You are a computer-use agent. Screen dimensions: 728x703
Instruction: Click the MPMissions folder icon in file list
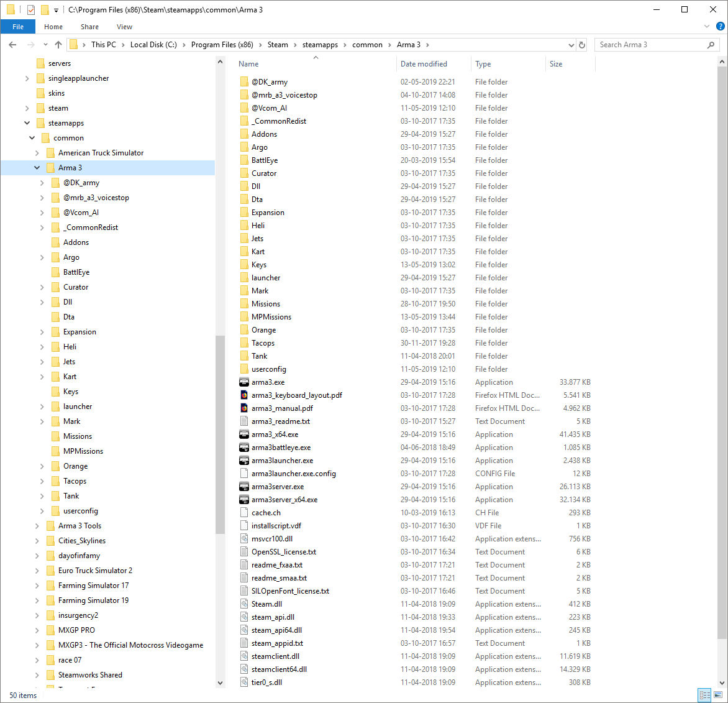coord(244,317)
